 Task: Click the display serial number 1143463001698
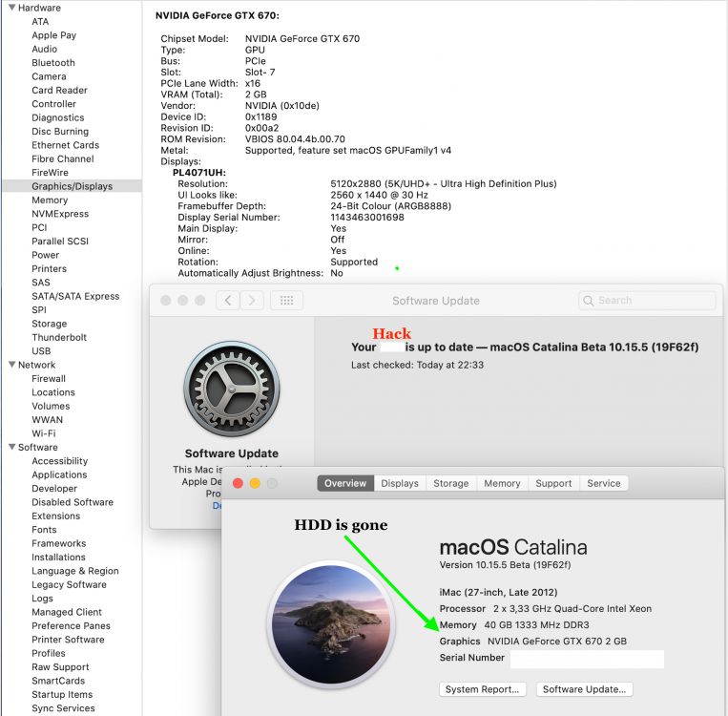coord(367,217)
